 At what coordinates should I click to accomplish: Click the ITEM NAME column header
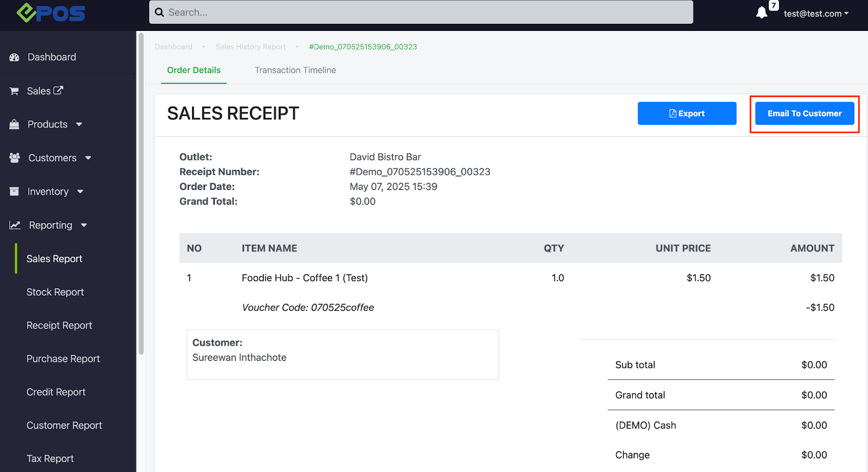(269, 248)
